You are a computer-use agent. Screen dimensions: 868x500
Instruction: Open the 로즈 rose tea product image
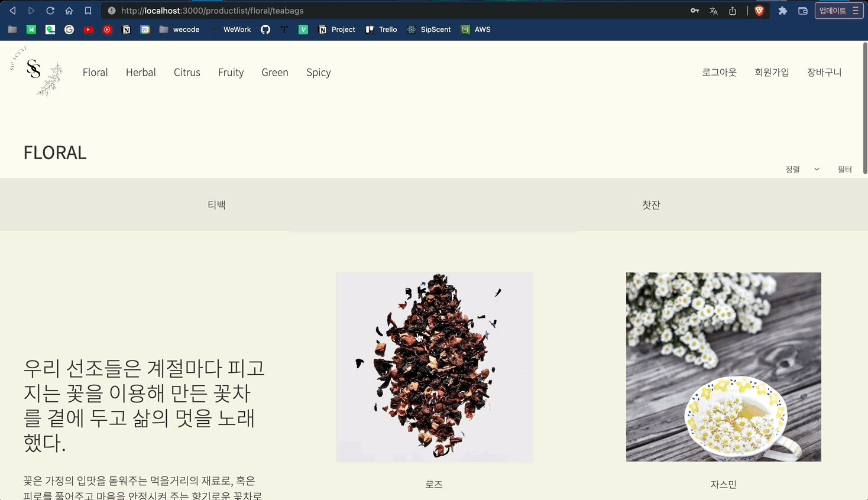tap(434, 367)
